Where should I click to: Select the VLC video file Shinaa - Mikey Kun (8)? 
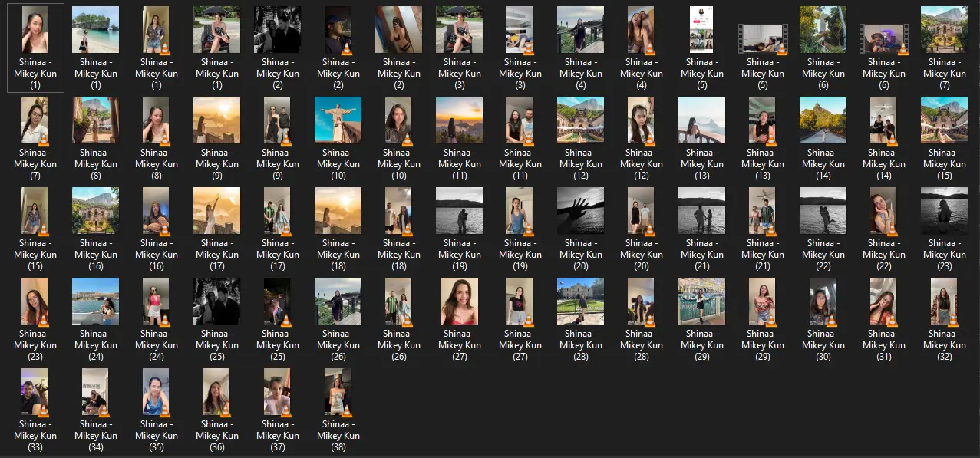click(x=156, y=120)
